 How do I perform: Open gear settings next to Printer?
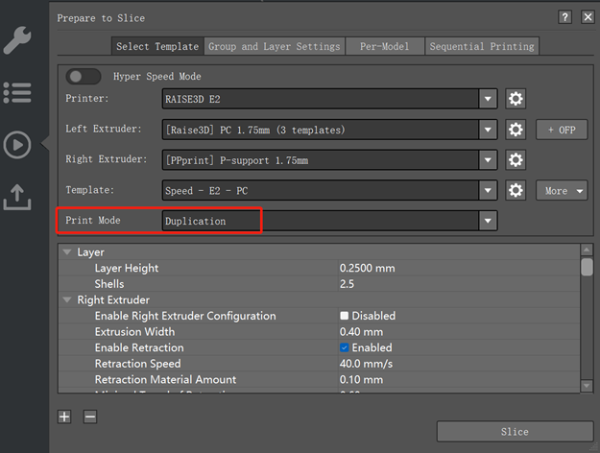pyautogui.click(x=515, y=99)
